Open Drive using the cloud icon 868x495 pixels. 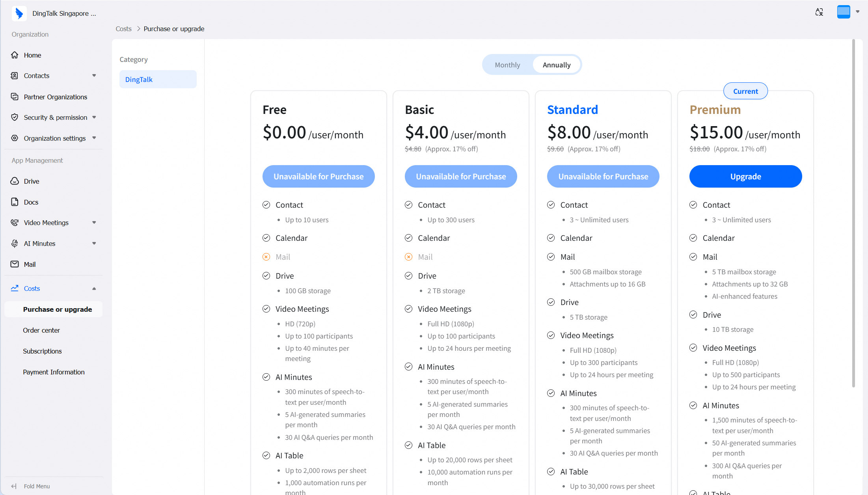(15, 181)
